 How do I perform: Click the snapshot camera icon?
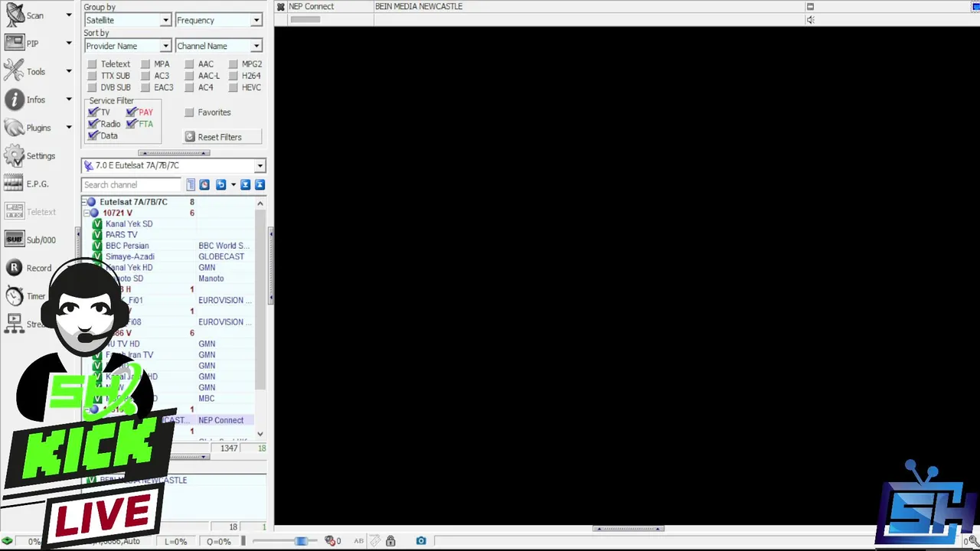point(421,541)
